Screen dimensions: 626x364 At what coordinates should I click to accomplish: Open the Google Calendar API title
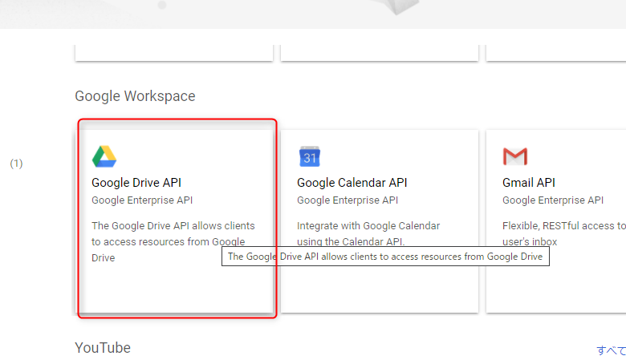tap(352, 183)
